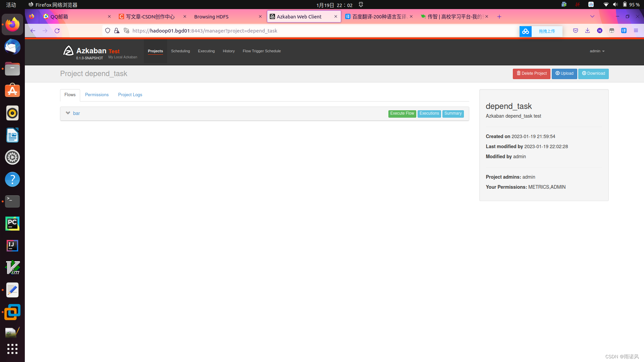Click the Azkaban logo icon
Screen dimensions: 644x362
pyautogui.click(x=68, y=51)
